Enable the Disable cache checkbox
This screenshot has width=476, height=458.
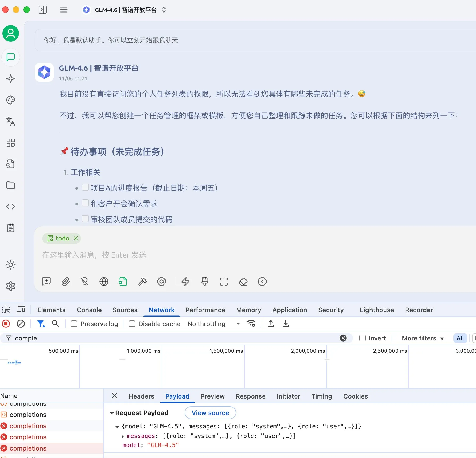click(x=132, y=323)
